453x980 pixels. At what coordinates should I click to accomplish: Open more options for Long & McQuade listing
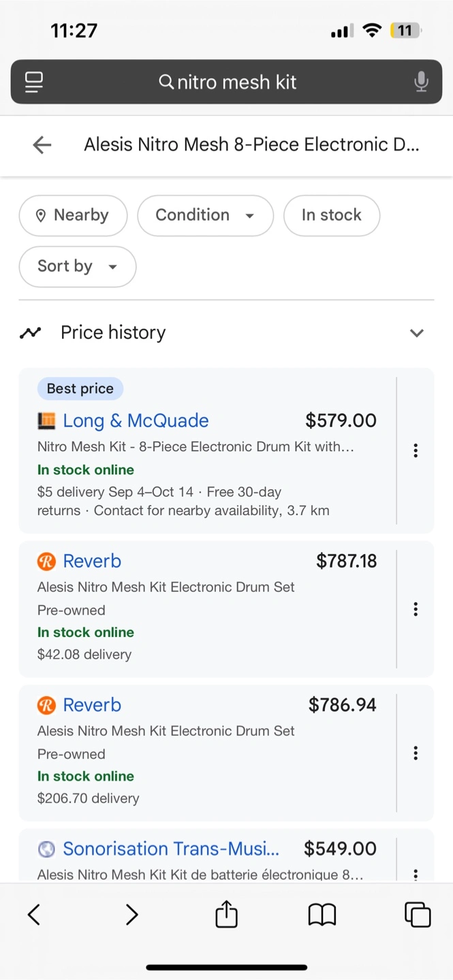(416, 451)
